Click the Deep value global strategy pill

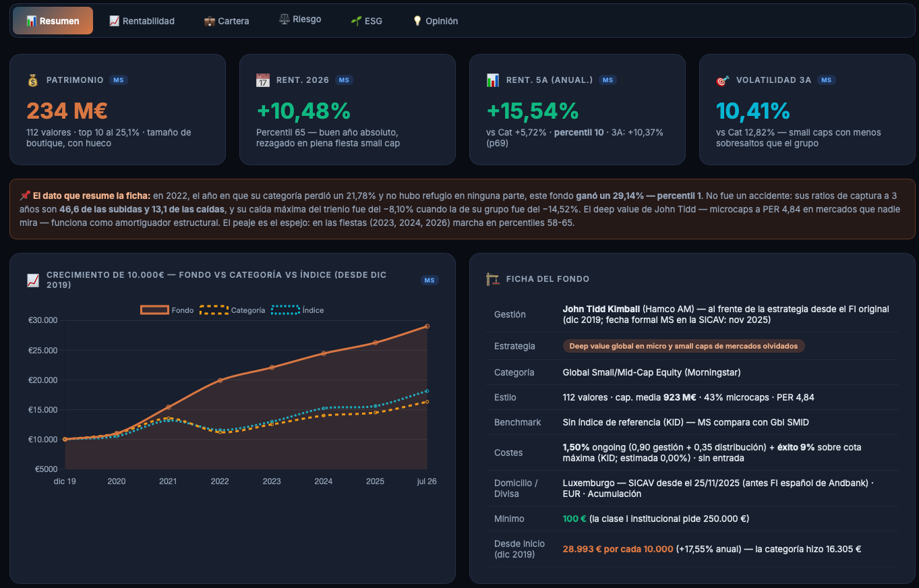click(x=684, y=346)
